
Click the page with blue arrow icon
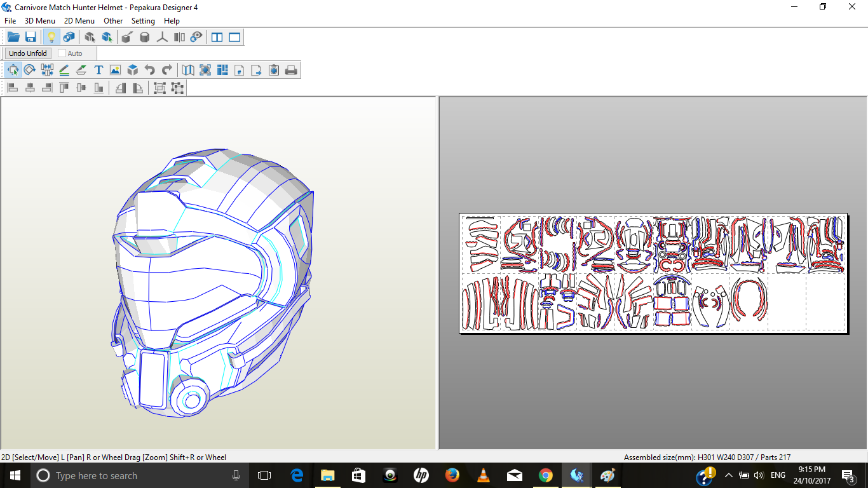(x=257, y=70)
